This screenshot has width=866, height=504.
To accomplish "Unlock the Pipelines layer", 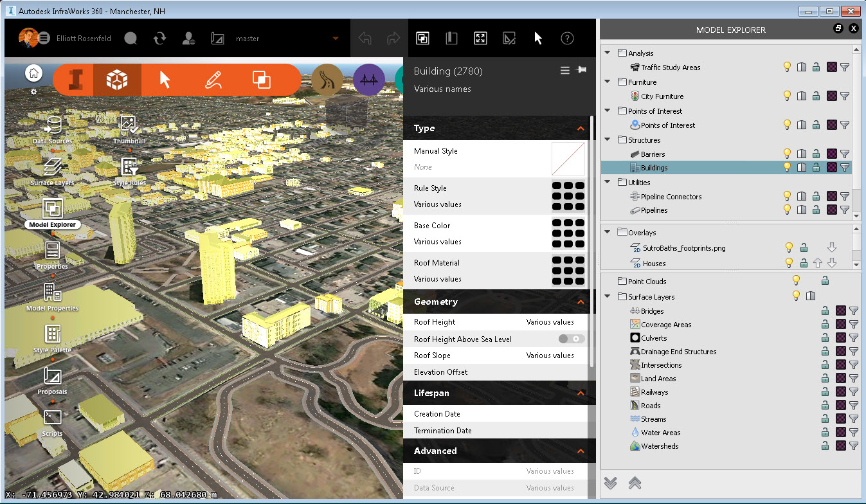I will pyautogui.click(x=816, y=210).
